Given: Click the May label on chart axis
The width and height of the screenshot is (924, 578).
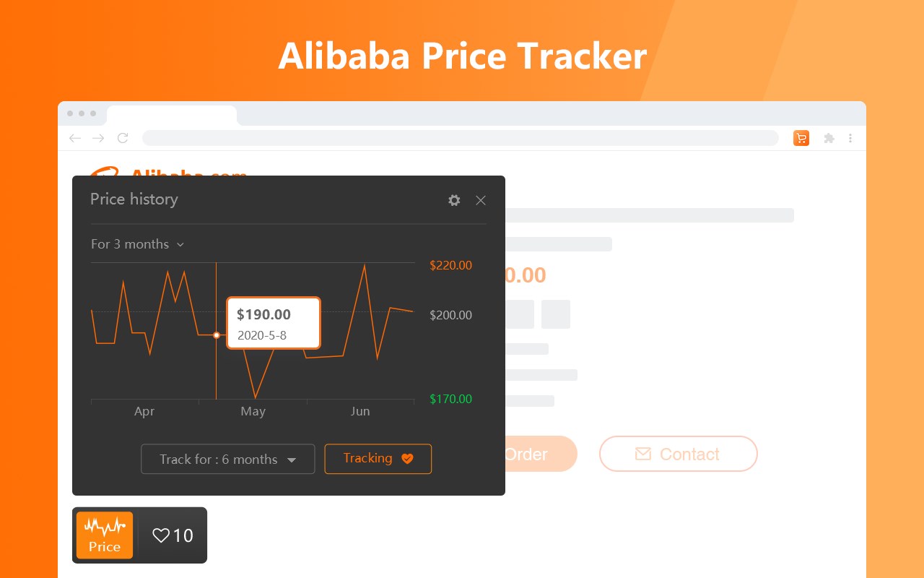Looking at the screenshot, I should [253, 411].
